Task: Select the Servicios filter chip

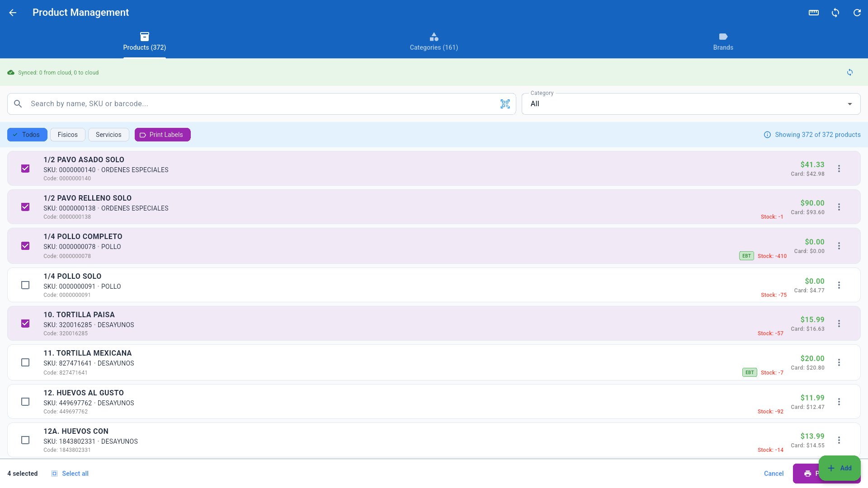Action: click(108, 135)
